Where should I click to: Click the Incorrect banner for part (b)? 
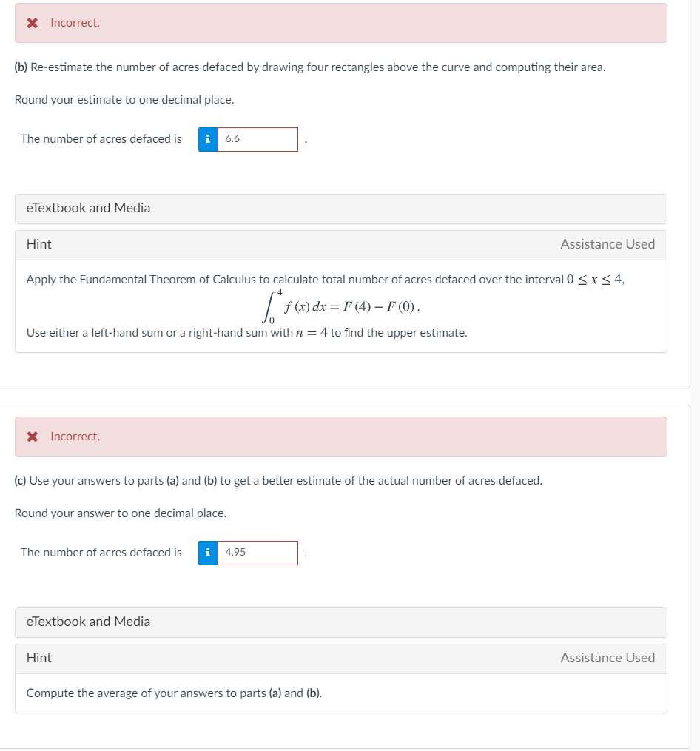point(340,23)
